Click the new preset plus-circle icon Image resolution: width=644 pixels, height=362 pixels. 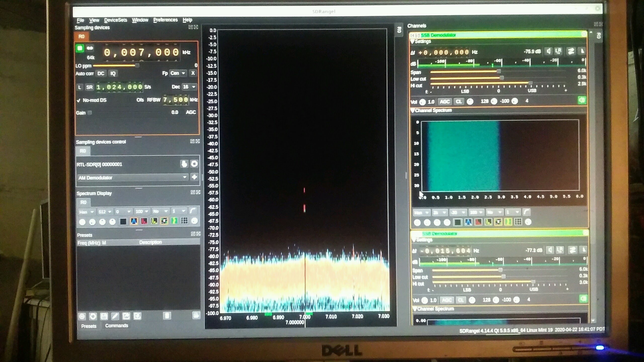click(82, 316)
